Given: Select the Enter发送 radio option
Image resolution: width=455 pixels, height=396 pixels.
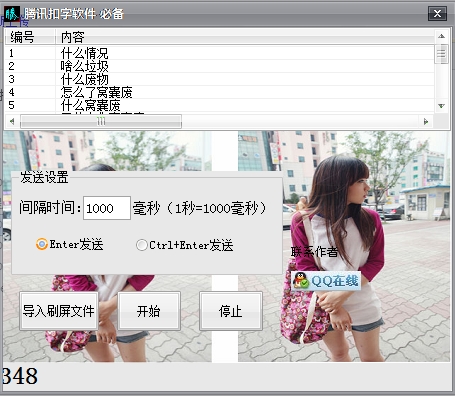Looking at the screenshot, I should pos(70,244).
